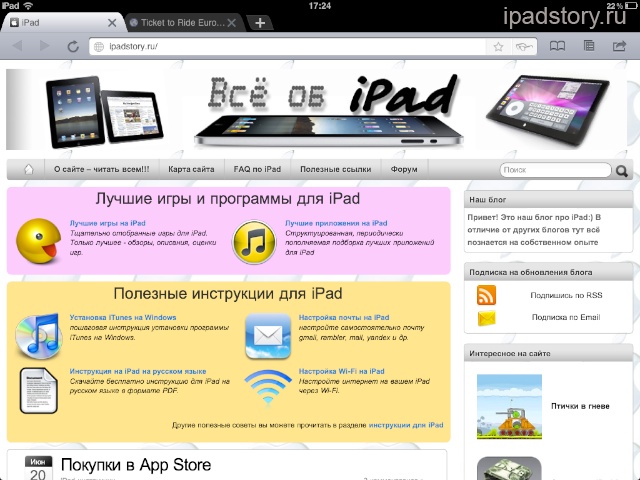Open reader mode glasses icon
640x480 pixels.
point(524,47)
